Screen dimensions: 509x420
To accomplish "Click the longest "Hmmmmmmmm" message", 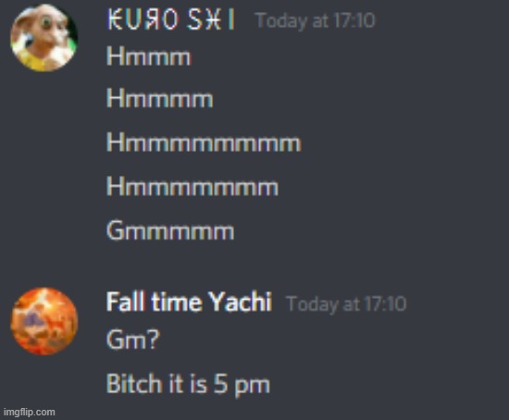I will (x=204, y=142).
